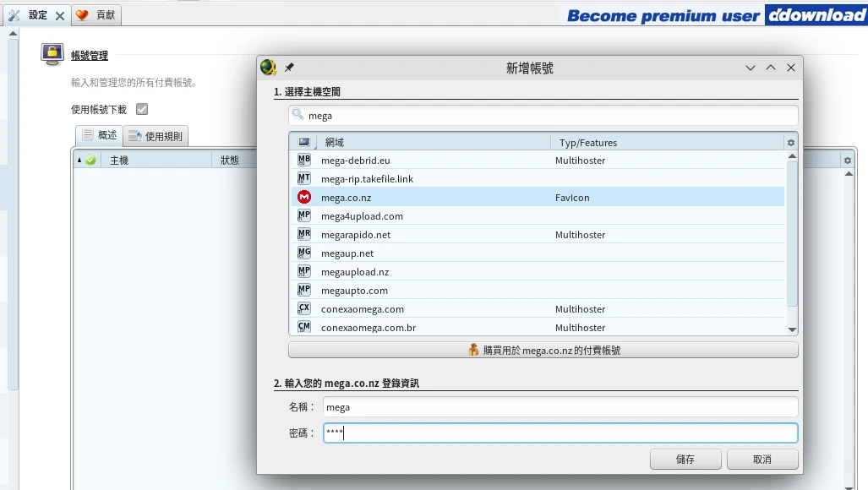Toggle 使用帳號下載 checkbox

click(x=142, y=109)
